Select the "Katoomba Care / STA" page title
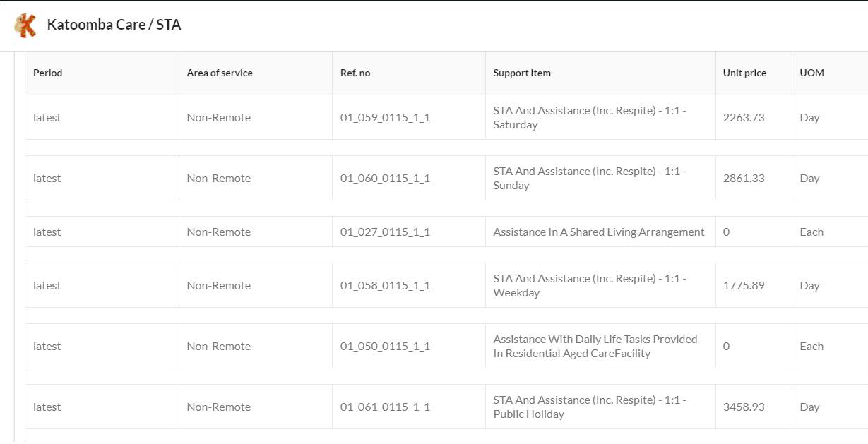Screen dimensions: 868x444 coord(114,25)
